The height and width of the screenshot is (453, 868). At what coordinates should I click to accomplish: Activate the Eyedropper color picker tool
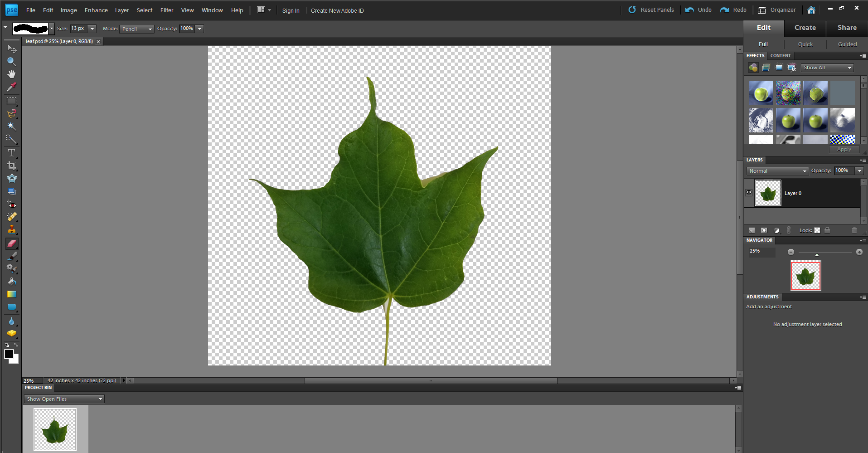pyautogui.click(x=11, y=86)
